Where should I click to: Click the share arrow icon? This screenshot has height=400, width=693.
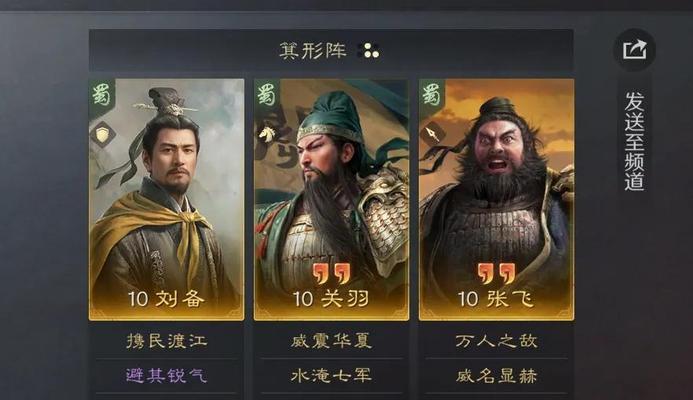coord(635,50)
